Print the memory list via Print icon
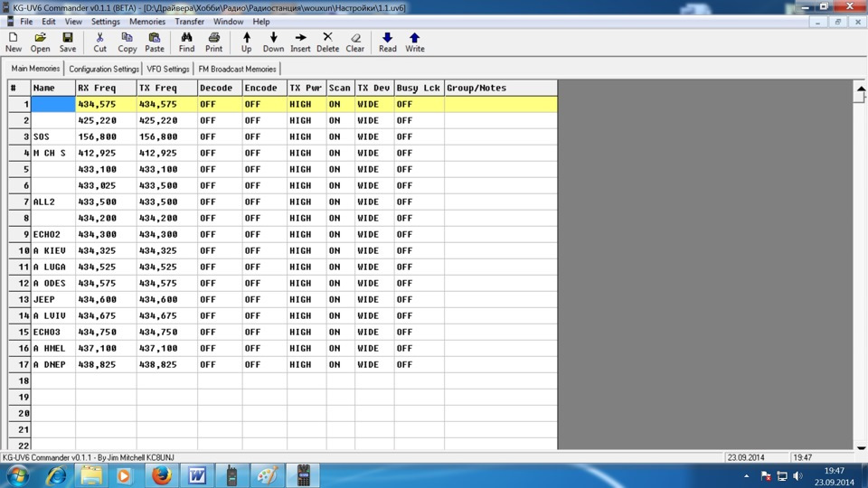The width and height of the screenshot is (868, 488). click(x=213, y=42)
